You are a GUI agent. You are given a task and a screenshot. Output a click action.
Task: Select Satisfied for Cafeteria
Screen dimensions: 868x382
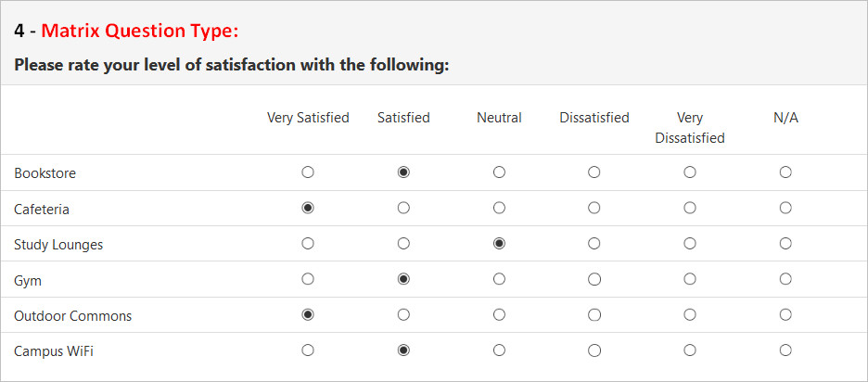coord(403,208)
